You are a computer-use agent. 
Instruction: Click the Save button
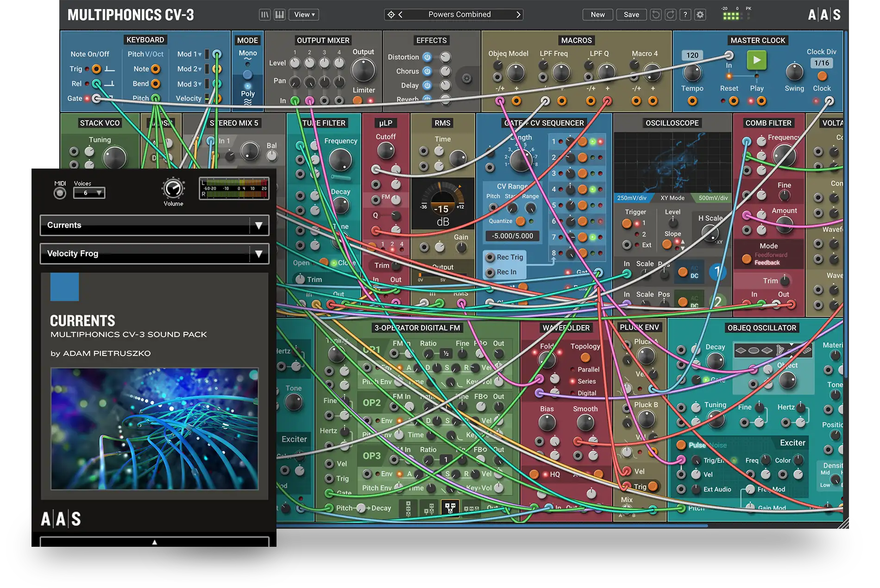click(x=631, y=15)
